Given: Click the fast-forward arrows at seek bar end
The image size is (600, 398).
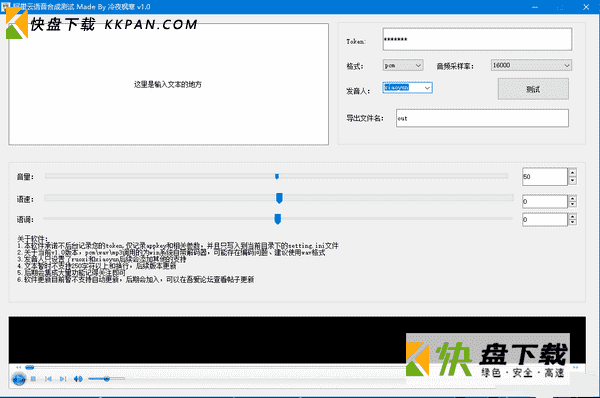Looking at the screenshot, I should point(576,367).
